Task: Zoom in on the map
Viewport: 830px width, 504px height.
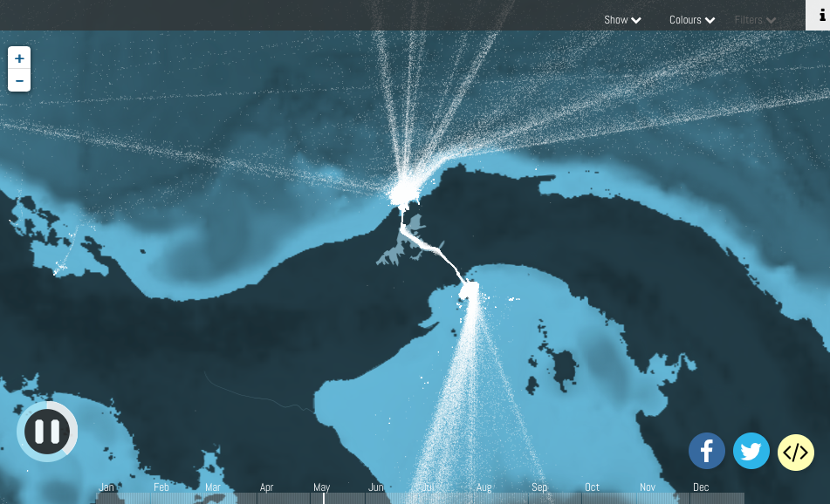Action: pyautogui.click(x=19, y=58)
